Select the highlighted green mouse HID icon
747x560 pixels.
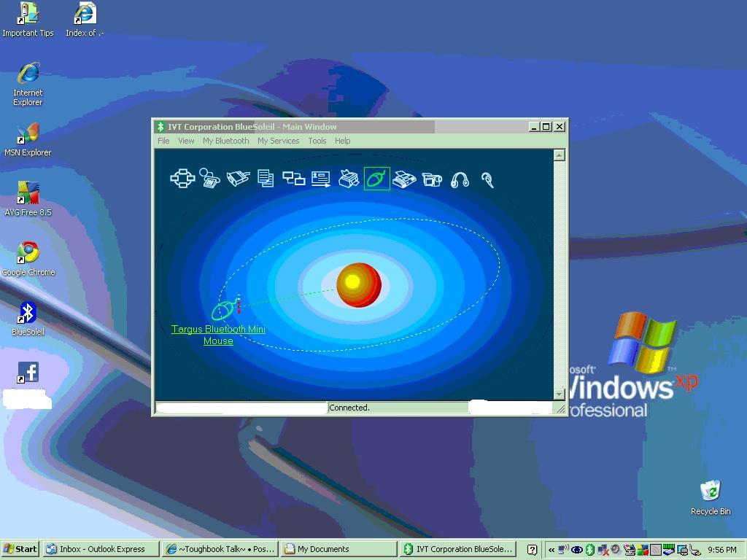click(x=377, y=179)
